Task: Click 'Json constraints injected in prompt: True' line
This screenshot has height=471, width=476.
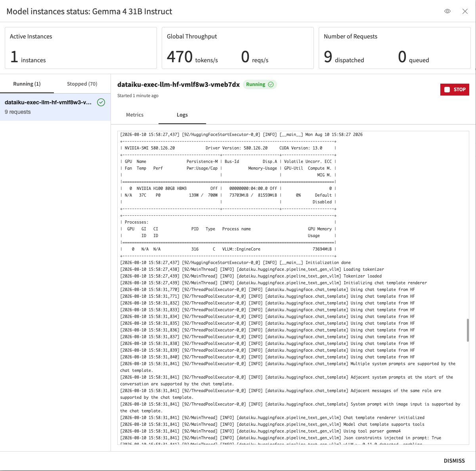Action: [x=281, y=438]
